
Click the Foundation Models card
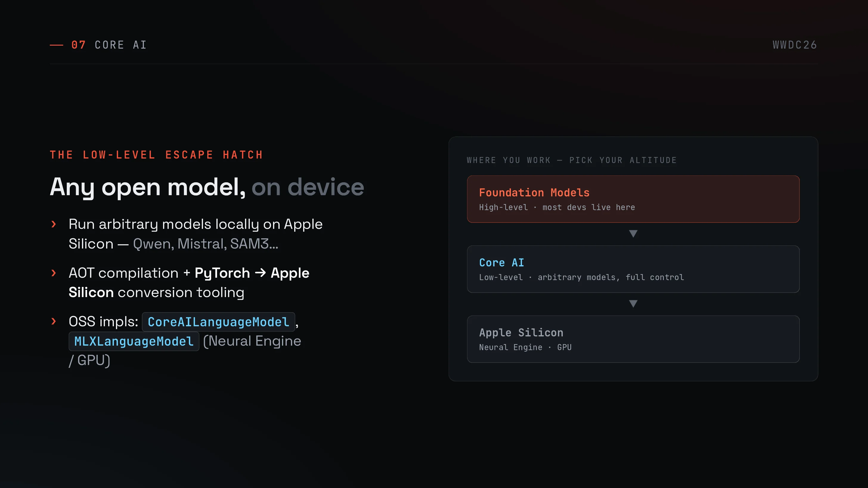(x=633, y=199)
